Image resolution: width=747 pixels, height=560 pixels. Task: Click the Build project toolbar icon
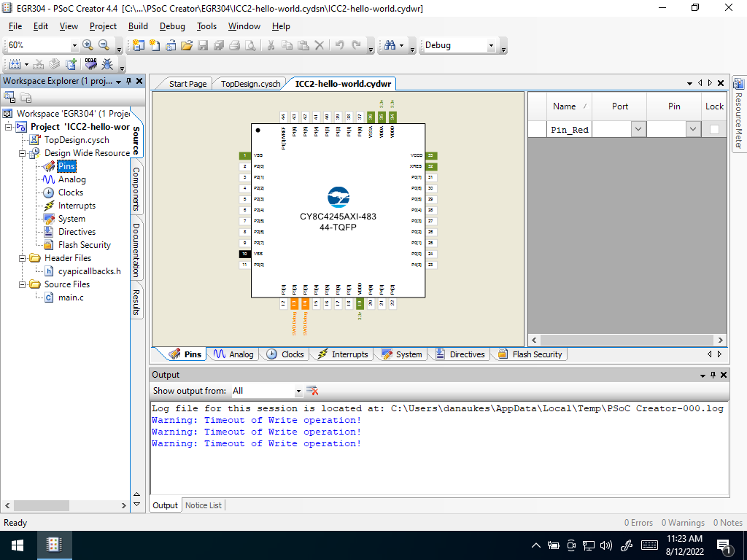[x=15, y=64]
